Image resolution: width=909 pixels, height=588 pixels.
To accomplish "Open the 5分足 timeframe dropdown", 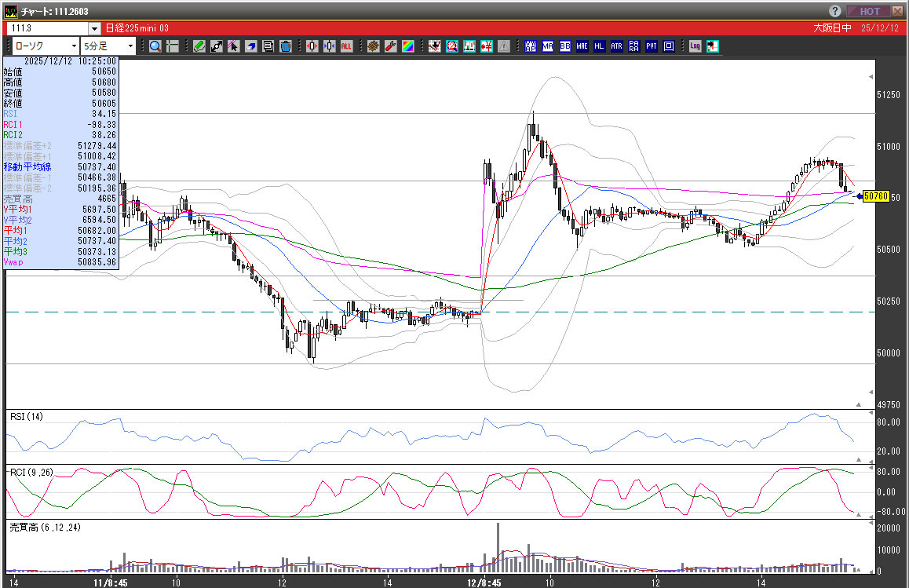I will point(108,46).
